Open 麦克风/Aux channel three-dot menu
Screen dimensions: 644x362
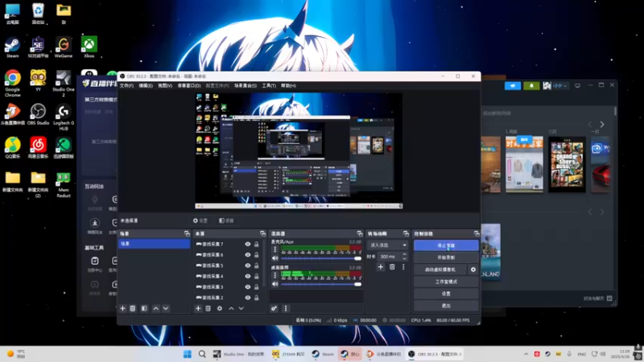pyautogui.click(x=275, y=249)
